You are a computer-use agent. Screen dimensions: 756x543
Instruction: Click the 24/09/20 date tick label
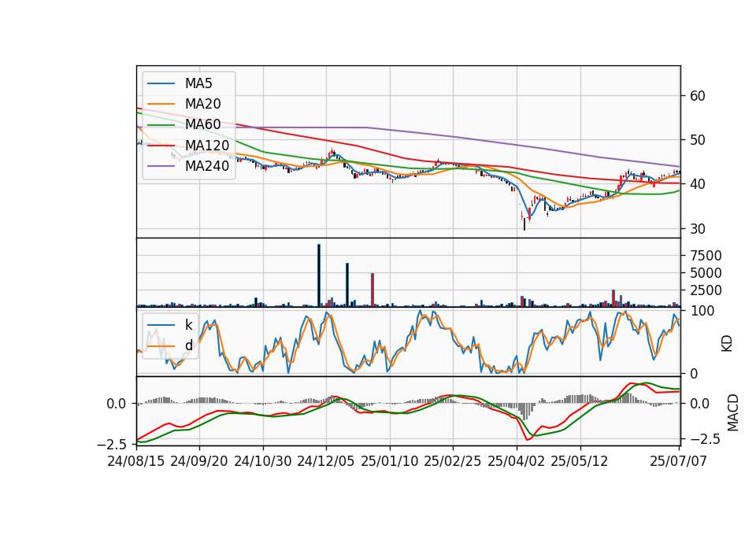coord(199,461)
